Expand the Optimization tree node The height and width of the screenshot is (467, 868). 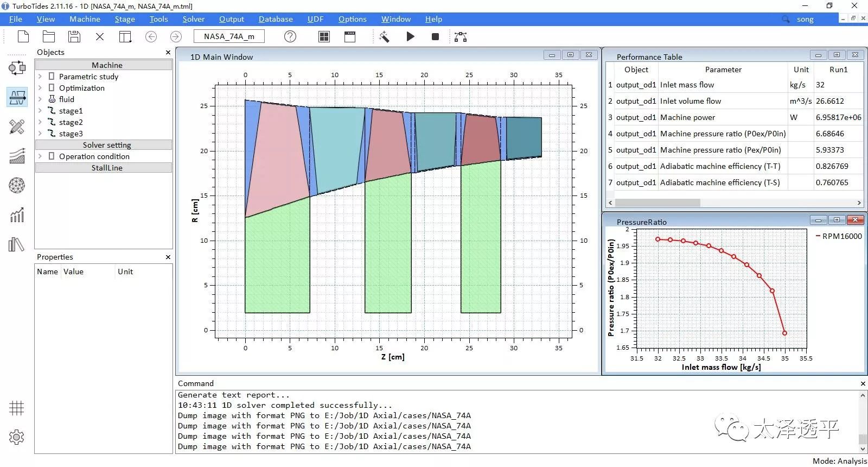(40, 88)
